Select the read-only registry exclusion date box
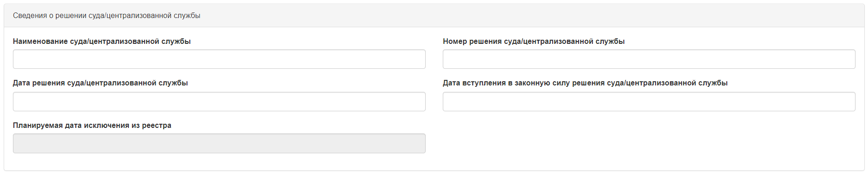The width and height of the screenshot is (868, 175). click(219, 144)
